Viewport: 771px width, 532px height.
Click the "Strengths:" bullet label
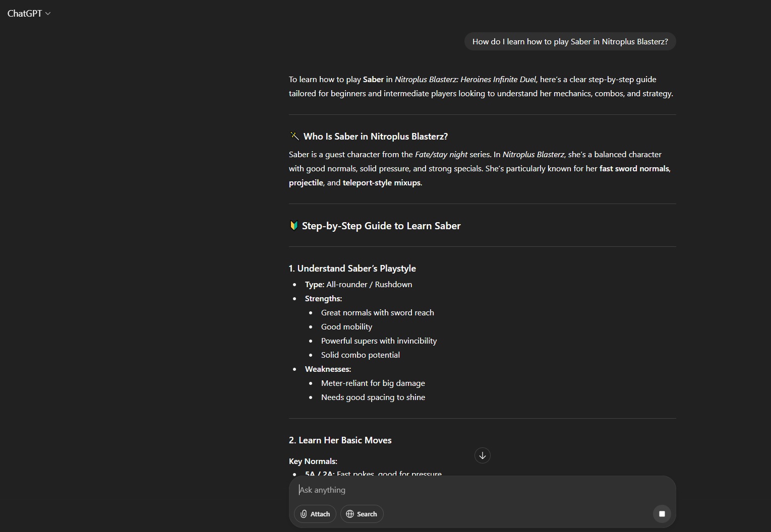coord(323,299)
